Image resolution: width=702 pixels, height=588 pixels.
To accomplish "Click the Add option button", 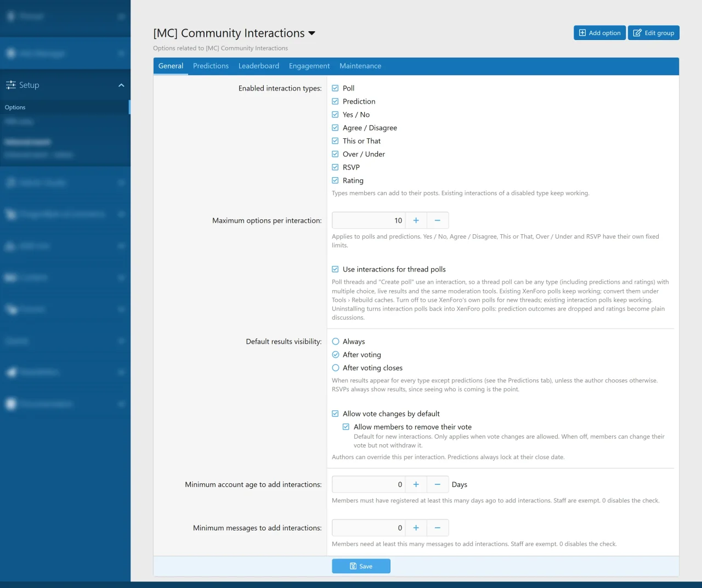I will [599, 33].
